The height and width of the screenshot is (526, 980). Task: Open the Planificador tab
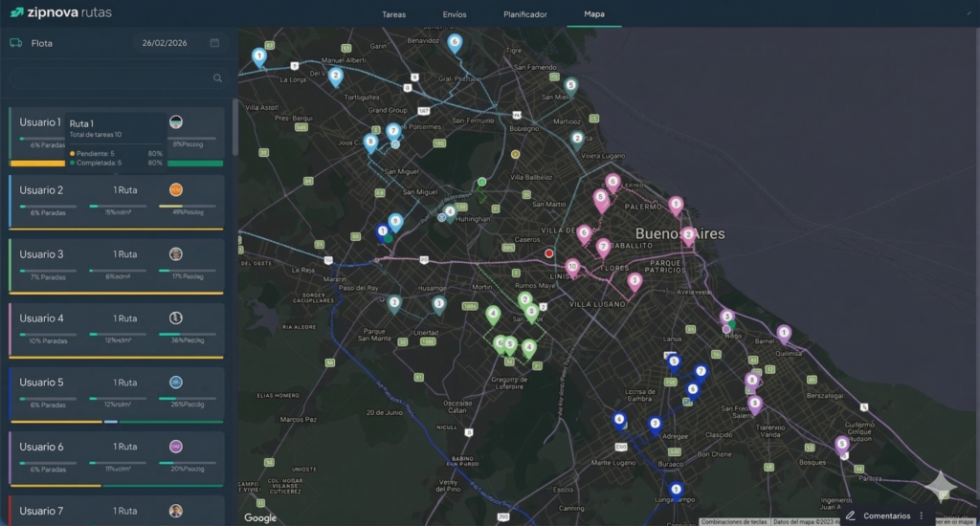(x=525, y=14)
